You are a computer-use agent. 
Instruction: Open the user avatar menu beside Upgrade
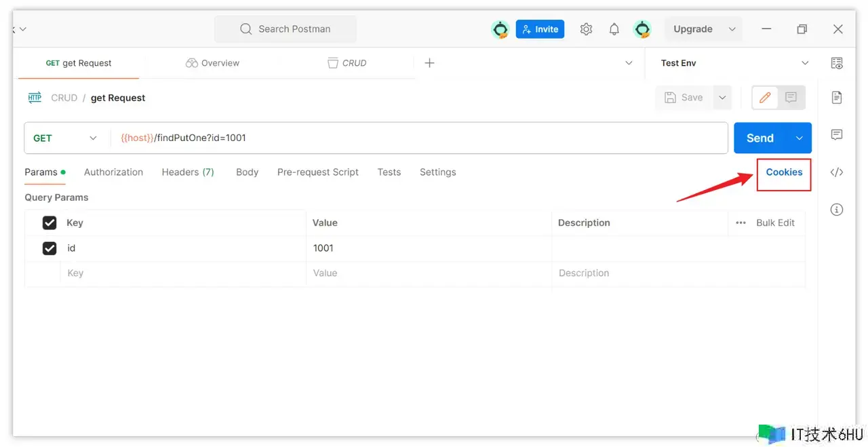[642, 29]
